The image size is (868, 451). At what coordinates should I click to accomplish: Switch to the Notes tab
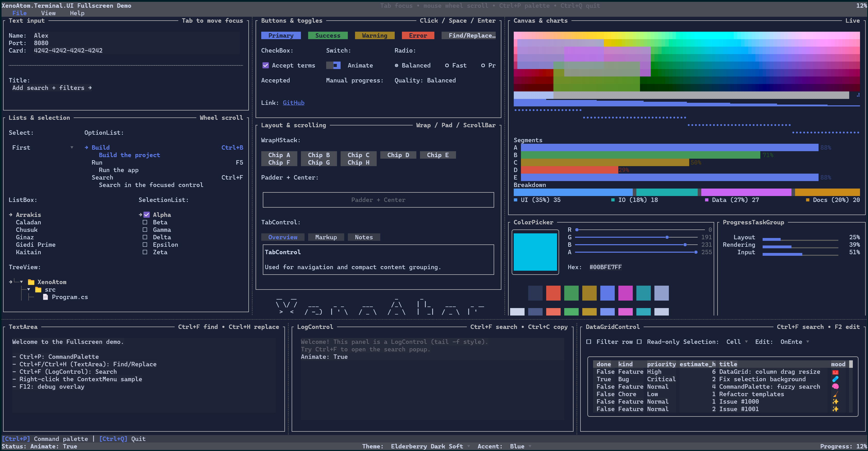[x=364, y=237]
